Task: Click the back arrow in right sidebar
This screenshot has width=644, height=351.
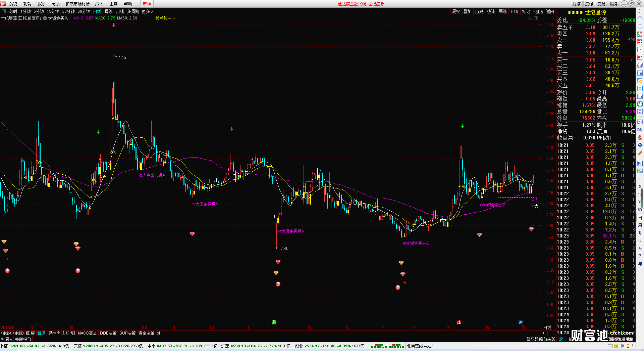Action: 640,11
